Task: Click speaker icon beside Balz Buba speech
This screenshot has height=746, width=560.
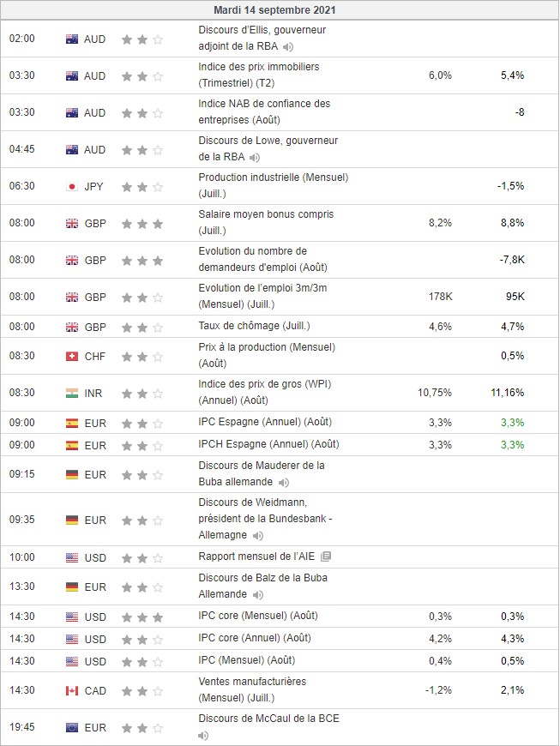Action: point(258,594)
